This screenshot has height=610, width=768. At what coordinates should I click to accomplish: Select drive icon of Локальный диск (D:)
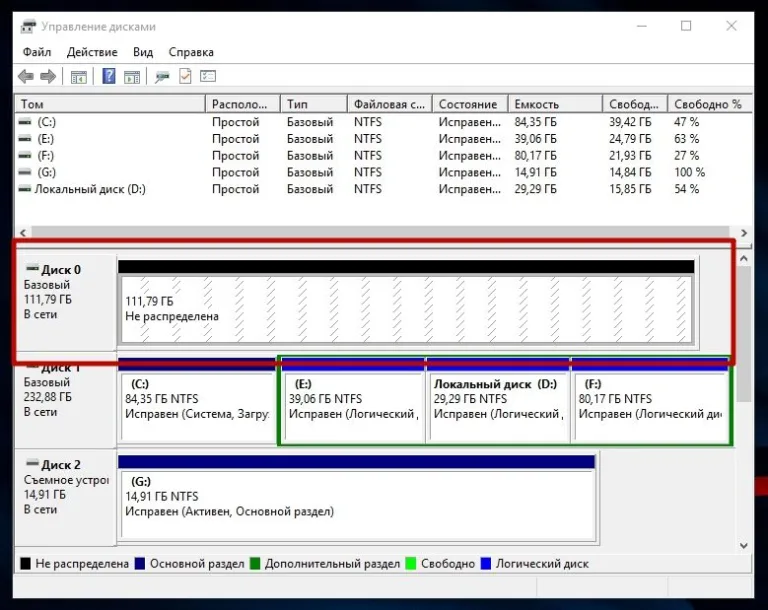coord(24,189)
